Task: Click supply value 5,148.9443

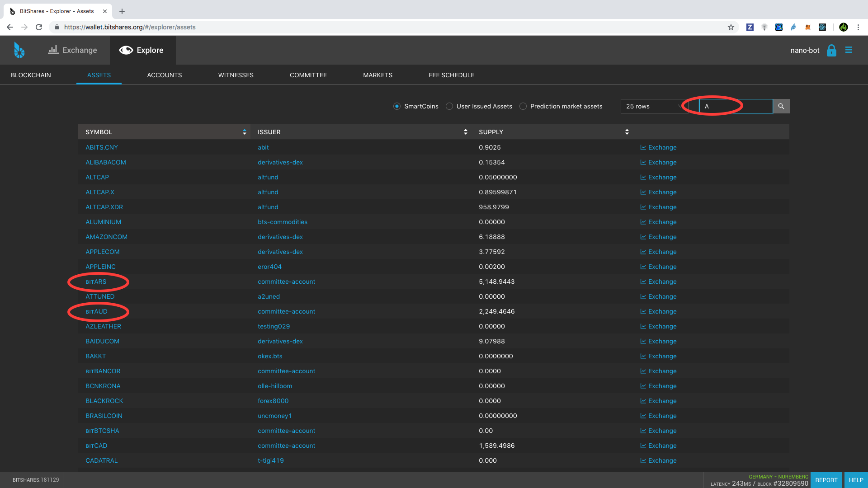Action: tap(497, 282)
